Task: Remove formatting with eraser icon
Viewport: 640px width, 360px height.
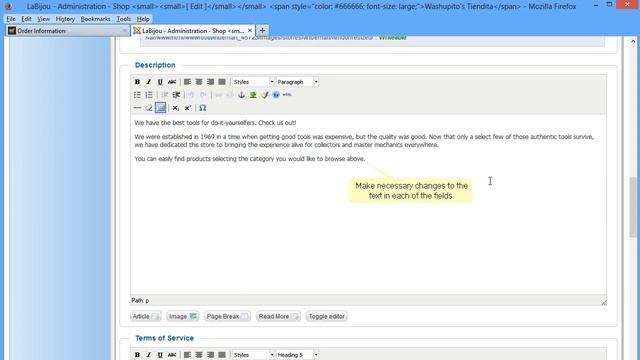Action: tap(149, 108)
